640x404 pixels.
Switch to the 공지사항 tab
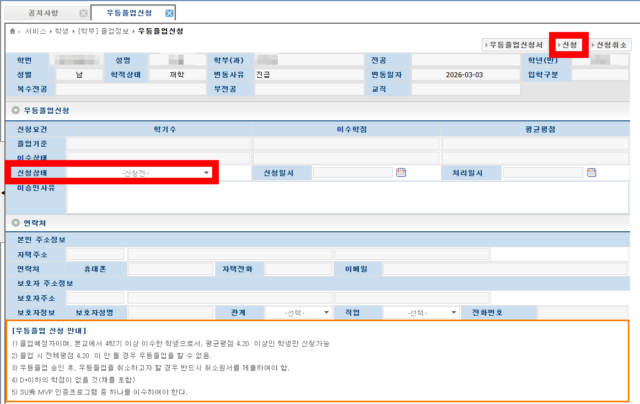click(48, 12)
